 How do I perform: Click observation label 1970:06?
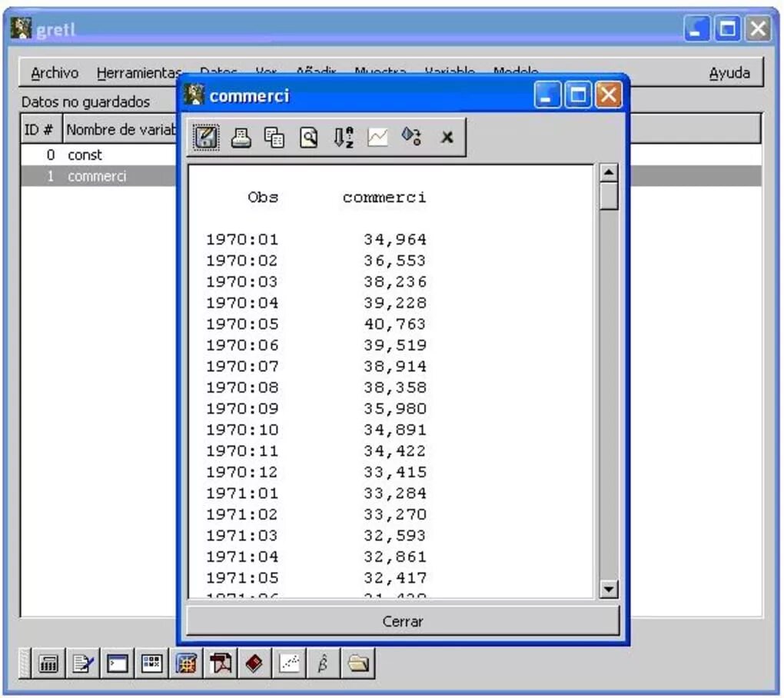tap(242, 345)
